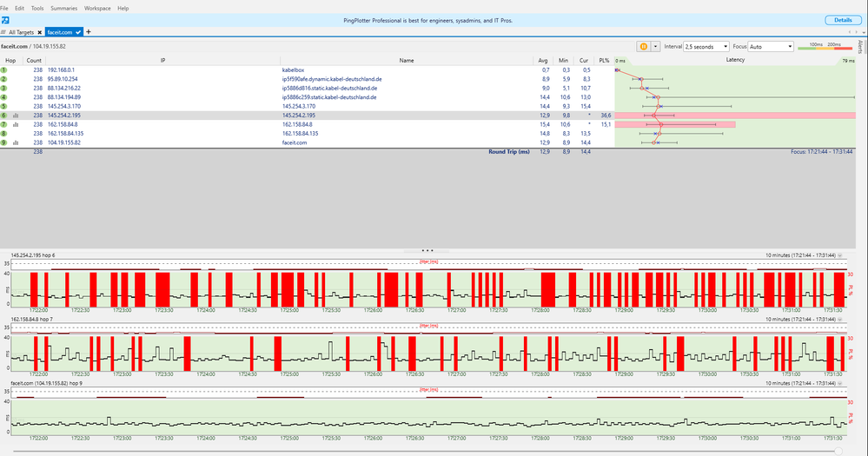Expand the hop 6 graph timeframe chevron

click(x=840, y=255)
